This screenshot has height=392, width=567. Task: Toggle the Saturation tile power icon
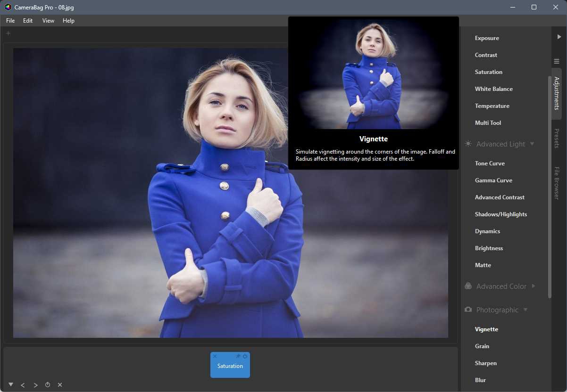[245, 356]
